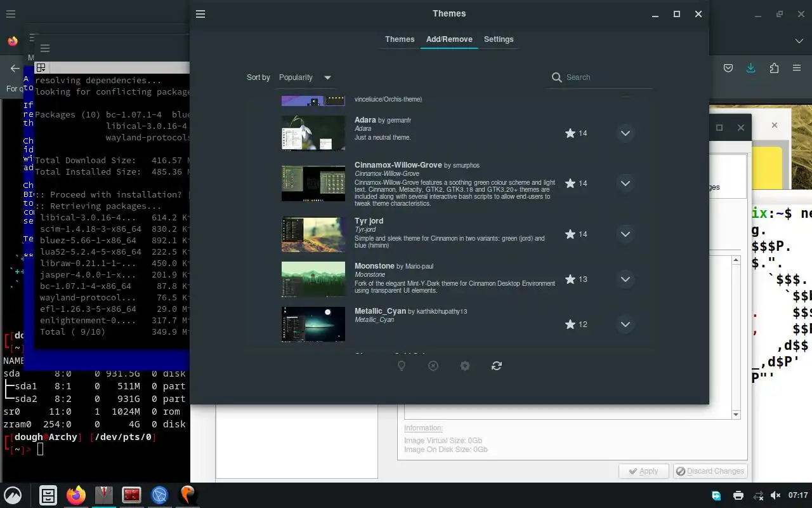The height and width of the screenshot is (508, 812).
Task: Expand the Tyr jord theme options
Action: (x=625, y=234)
